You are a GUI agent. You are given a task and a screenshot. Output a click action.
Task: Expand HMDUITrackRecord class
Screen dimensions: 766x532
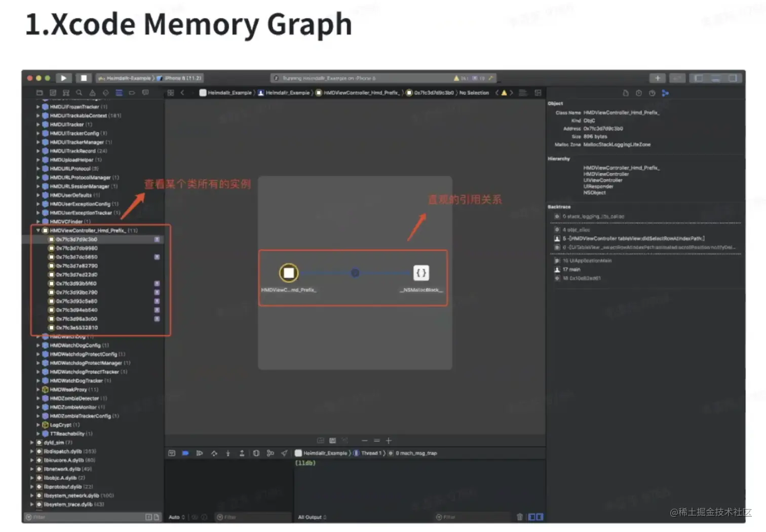tap(38, 151)
